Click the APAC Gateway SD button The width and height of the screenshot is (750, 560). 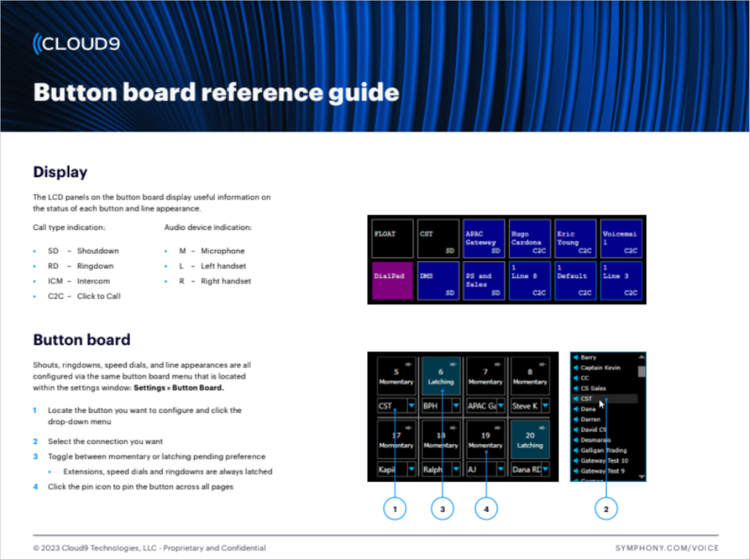484,239
